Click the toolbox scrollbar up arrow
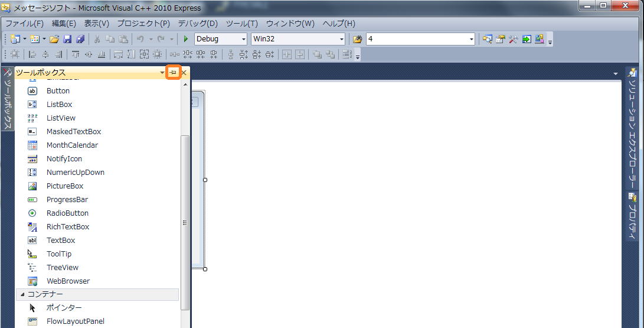 (x=185, y=85)
